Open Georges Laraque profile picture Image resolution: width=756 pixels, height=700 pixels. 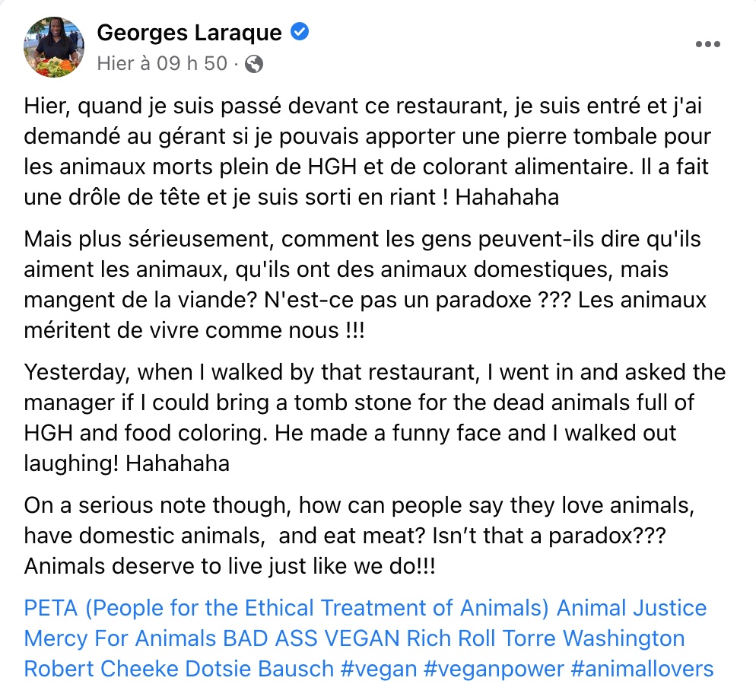[54, 47]
